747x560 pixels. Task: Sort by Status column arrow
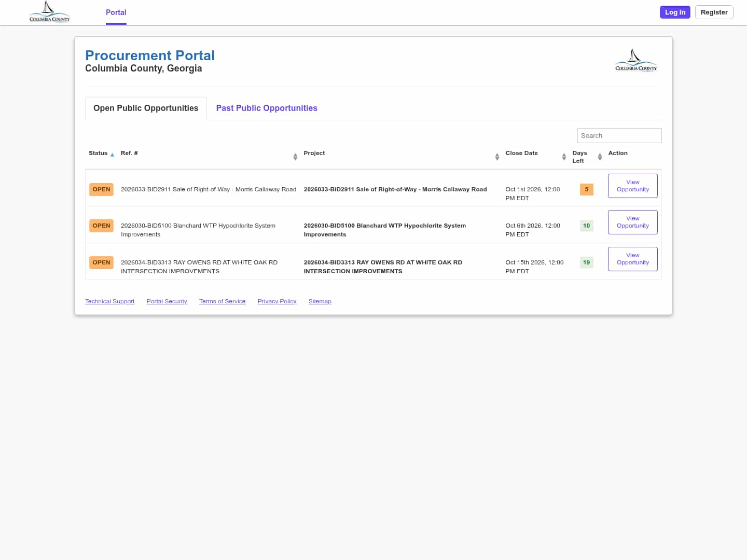(112, 155)
